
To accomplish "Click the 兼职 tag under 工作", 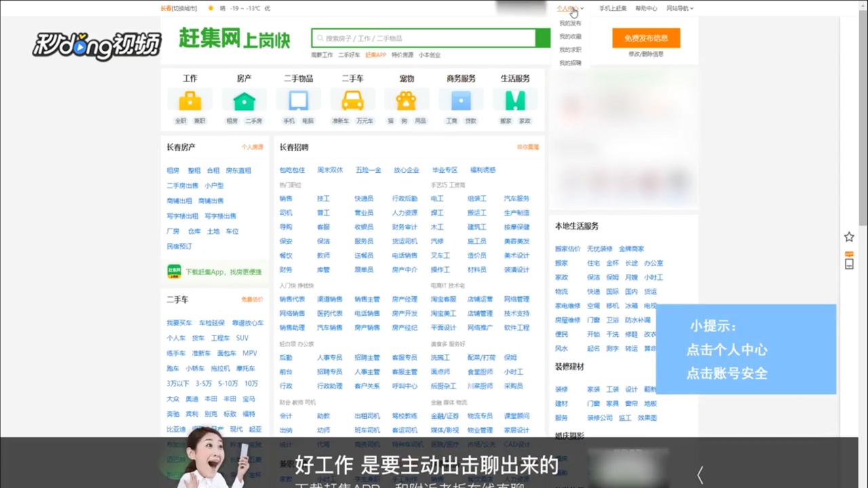I will point(199,121).
